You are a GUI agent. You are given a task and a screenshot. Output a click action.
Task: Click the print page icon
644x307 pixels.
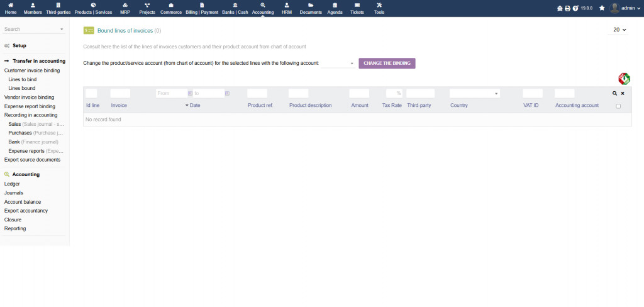(x=568, y=8)
